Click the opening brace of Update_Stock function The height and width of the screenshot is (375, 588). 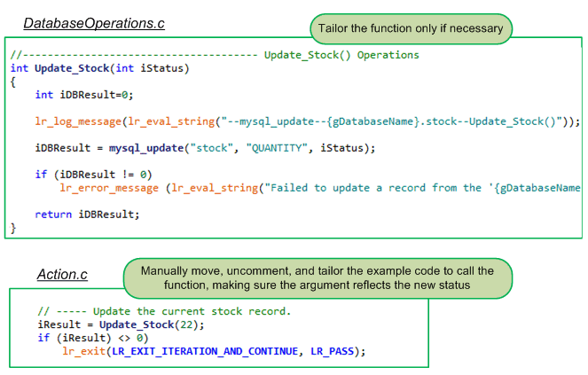pos(13,82)
